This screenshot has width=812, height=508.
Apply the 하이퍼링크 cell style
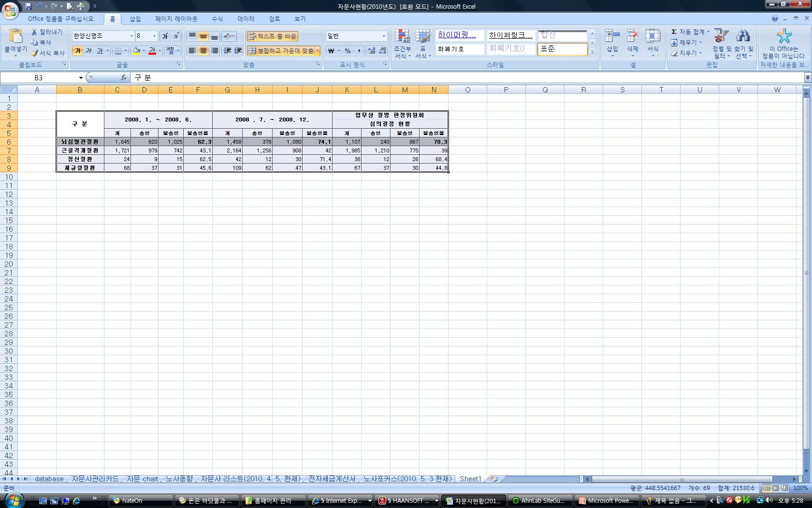tap(457, 35)
